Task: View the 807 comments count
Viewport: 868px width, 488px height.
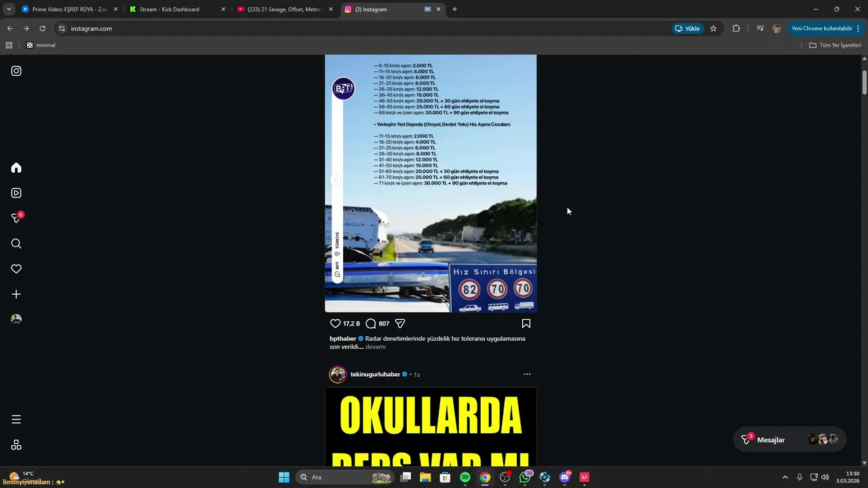Action: 384,324
